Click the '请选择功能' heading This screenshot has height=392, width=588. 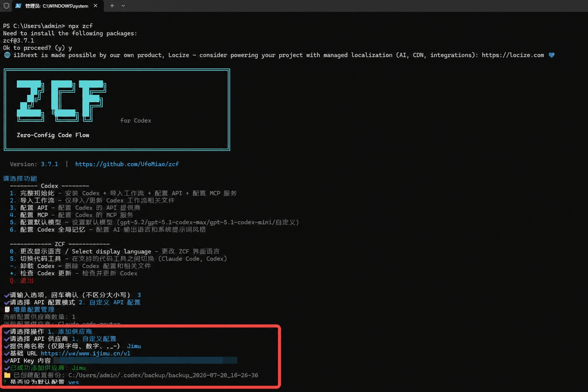tap(20, 179)
